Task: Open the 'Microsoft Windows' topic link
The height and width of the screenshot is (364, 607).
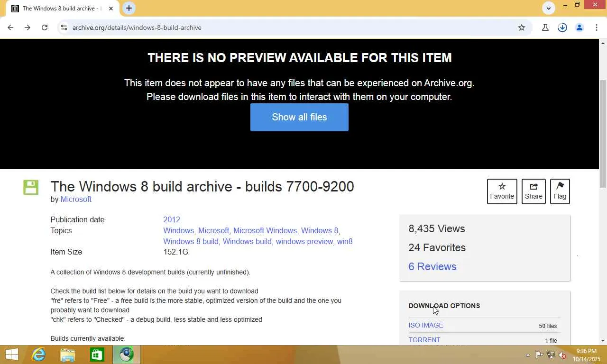Action: point(265,231)
